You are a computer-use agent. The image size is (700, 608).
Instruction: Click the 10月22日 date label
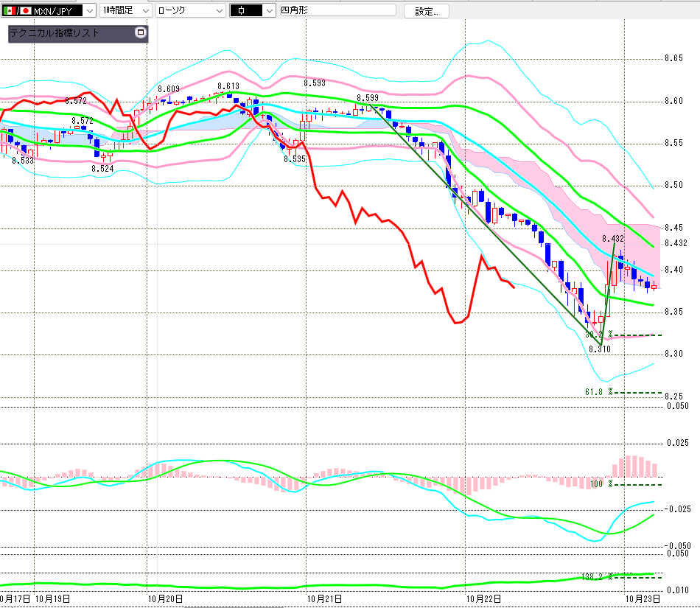(483, 599)
